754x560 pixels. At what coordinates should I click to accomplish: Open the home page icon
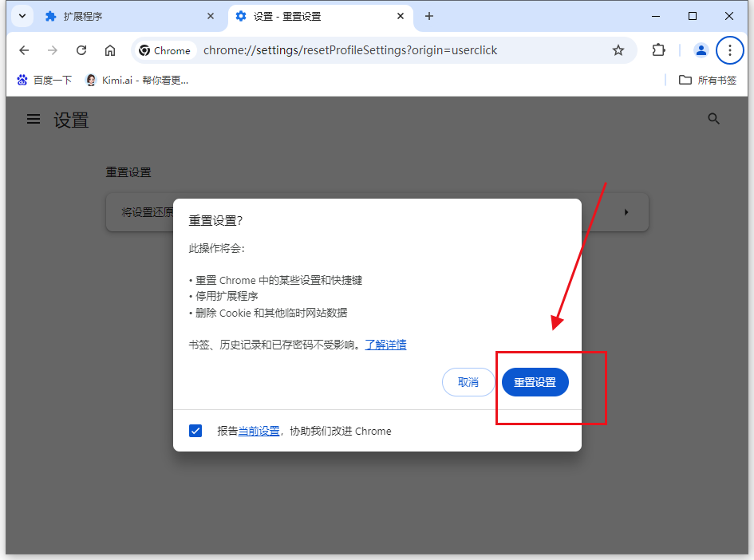pos(110,50)
